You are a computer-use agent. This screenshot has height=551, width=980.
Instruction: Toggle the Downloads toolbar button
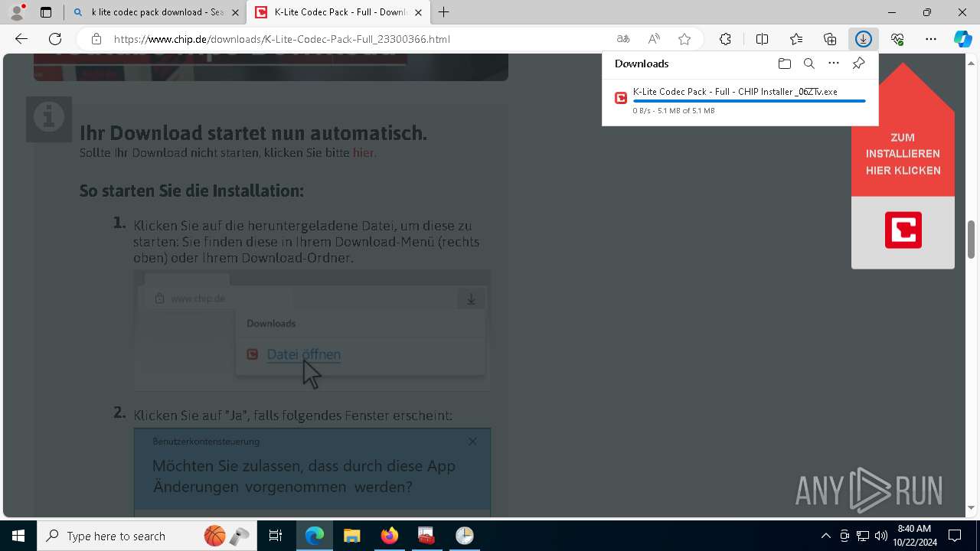tap(864, 39)
